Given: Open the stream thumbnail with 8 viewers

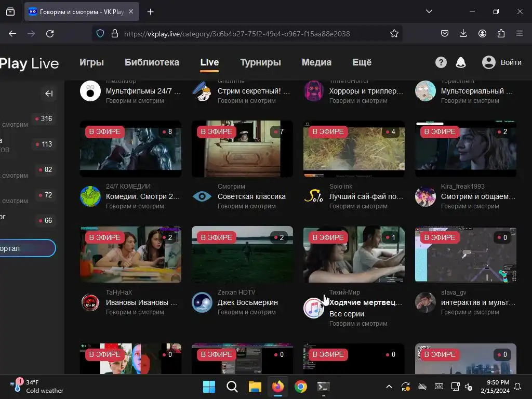Looking at the screenshot, I should (x=130, y=149).
